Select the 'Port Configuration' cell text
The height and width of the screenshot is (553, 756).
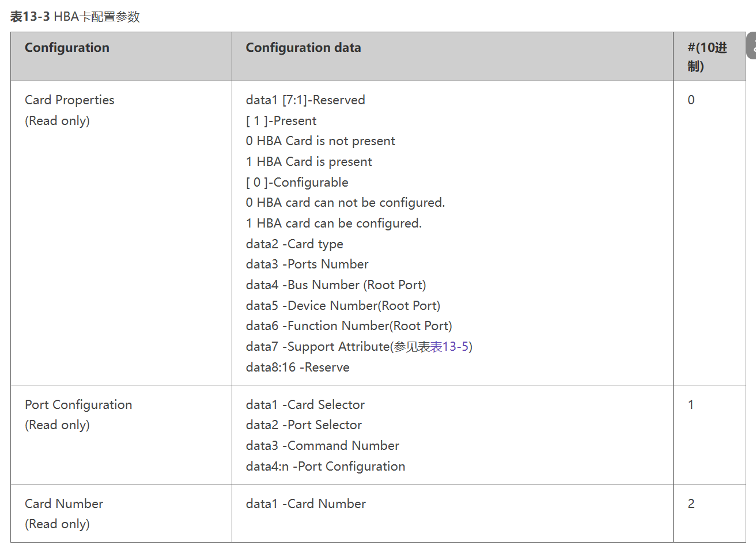click(x=78, y=405)
